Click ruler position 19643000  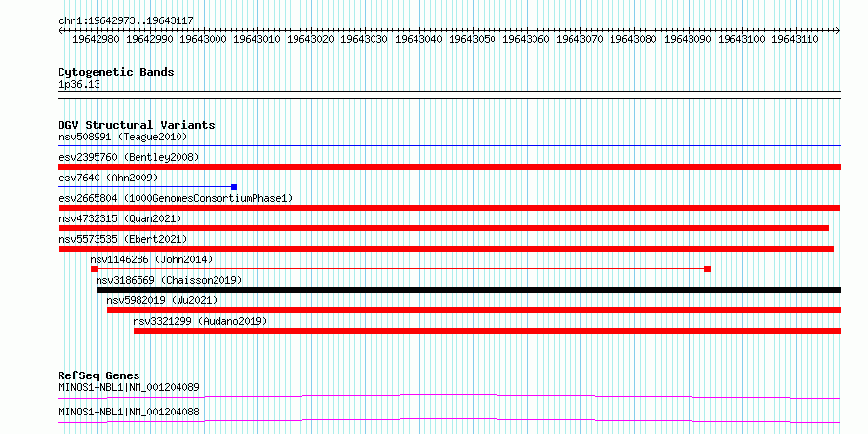(203, 39)
